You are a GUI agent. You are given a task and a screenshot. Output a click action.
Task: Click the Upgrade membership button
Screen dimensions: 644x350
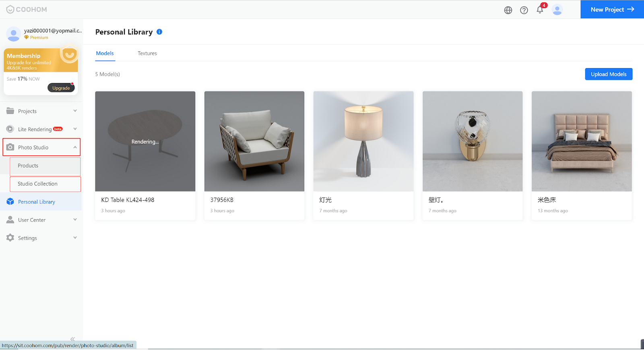click(61, 88)
